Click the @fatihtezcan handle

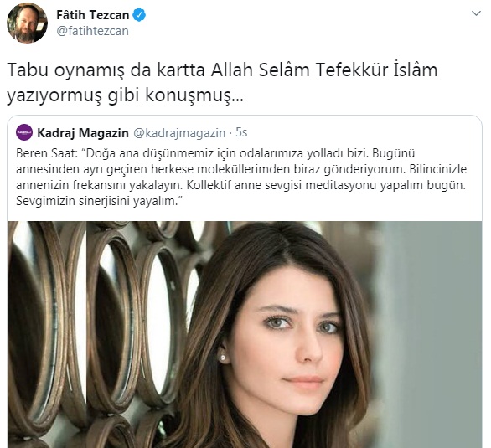[93, 31]
